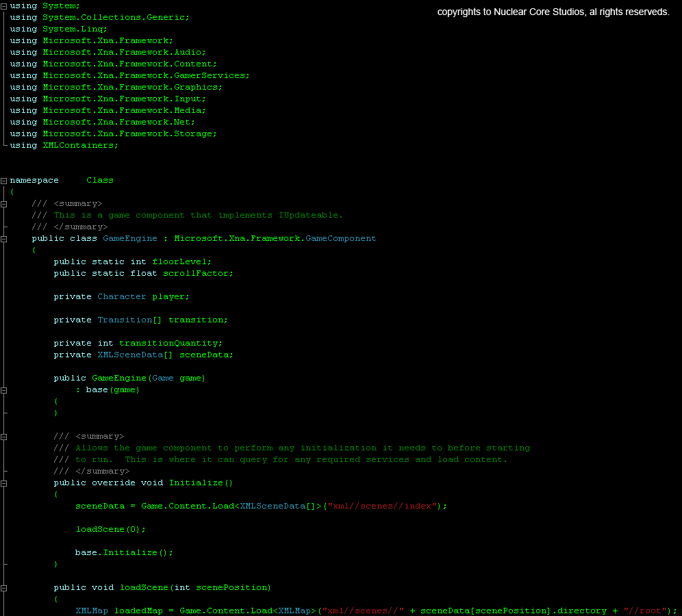Collapse the first summary comment above GameEngine class
This screenshot has height=616, width=682.
(4, 205)
